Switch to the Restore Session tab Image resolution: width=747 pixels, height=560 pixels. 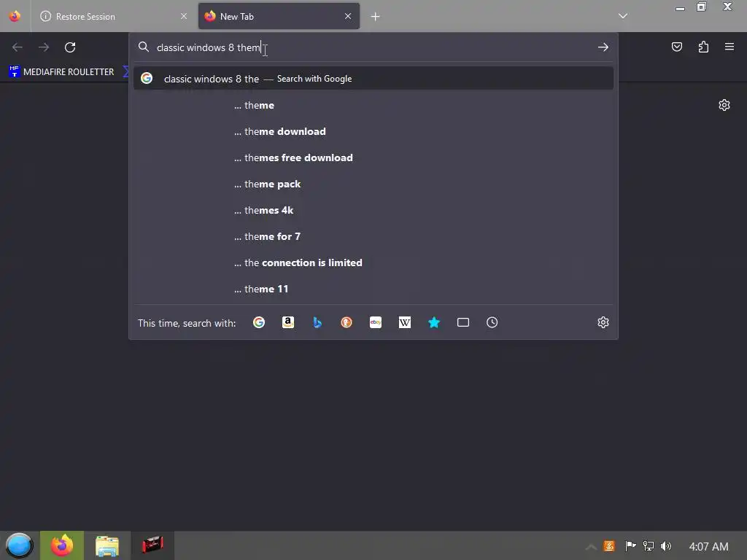[113, 16]
